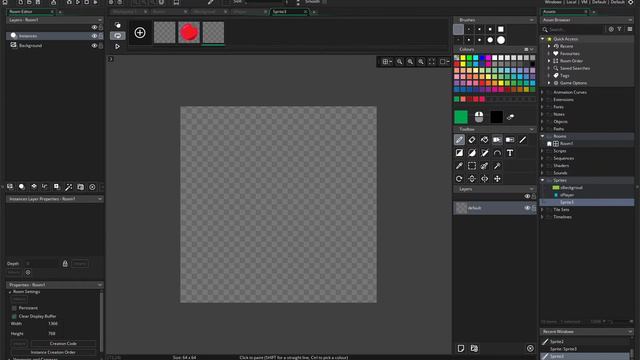Toggle visibility of the Instances room layer
The width and height of the screenshot is (640, 360).
pyautogui.click(x=94, y=36)
